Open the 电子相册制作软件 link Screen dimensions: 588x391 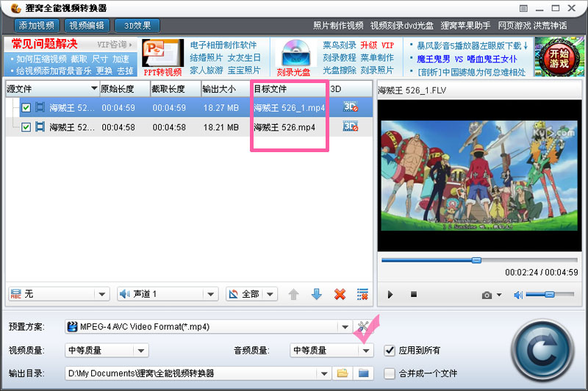tap(223, 45)
